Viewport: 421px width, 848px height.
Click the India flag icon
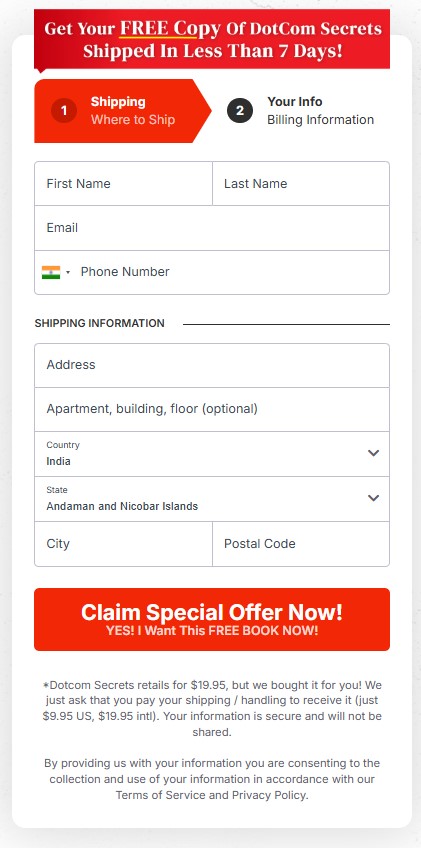click(x=51, y=272)
